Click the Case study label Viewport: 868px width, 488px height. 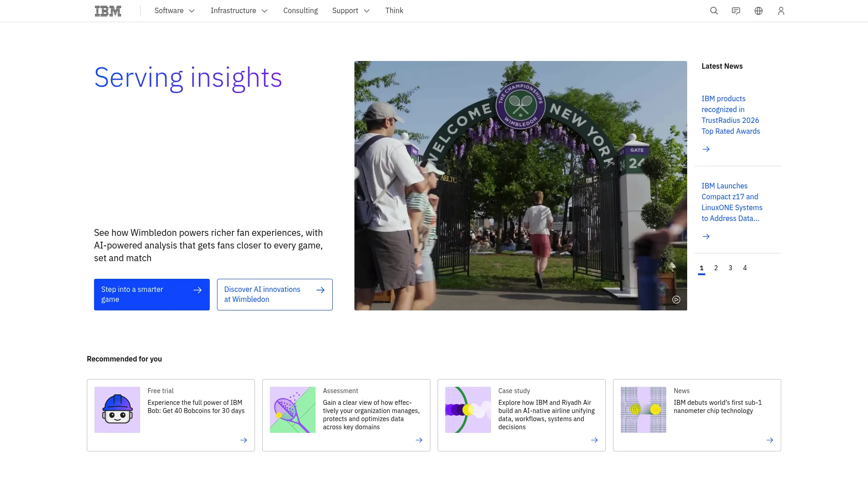[x=514, y=391]
